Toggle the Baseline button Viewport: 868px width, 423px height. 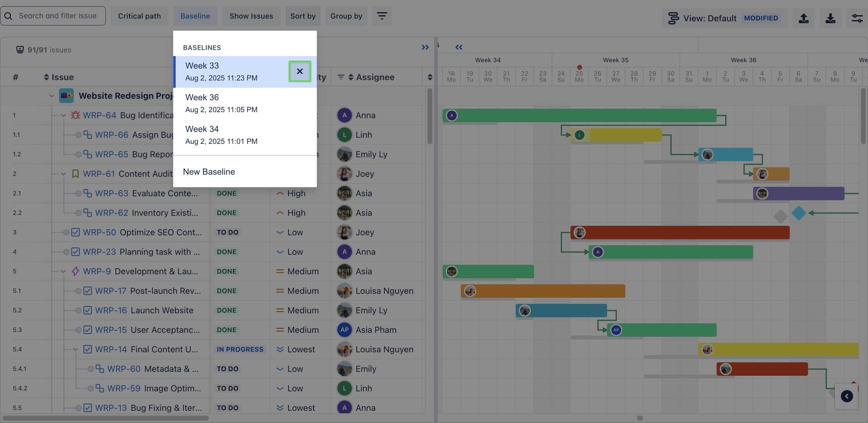[195, 16]
